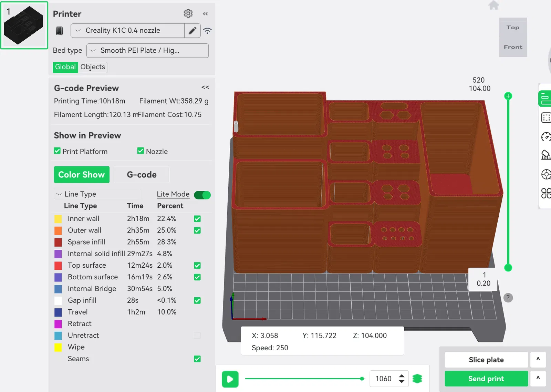The height and width of the screenshot is (392, 551).
Task: Click the magenta Retract color swatch
Action: pyautogui.click(x=58, y=324)
